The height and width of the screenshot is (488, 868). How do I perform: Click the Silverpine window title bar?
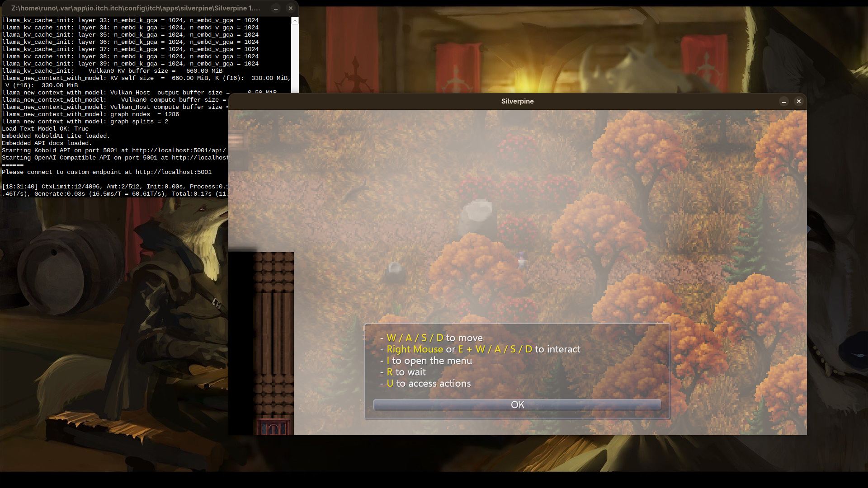(517, 102)
